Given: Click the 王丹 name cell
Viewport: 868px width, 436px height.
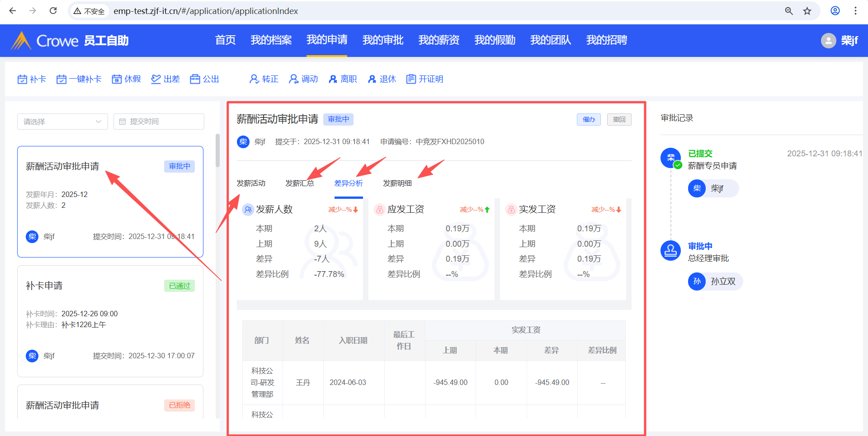Looking at the screenshot, I should [x=303, y=383].
